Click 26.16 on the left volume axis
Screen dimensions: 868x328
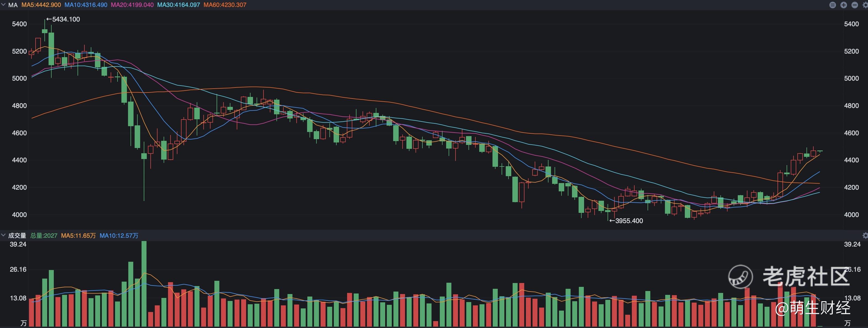tap(18, 269)
